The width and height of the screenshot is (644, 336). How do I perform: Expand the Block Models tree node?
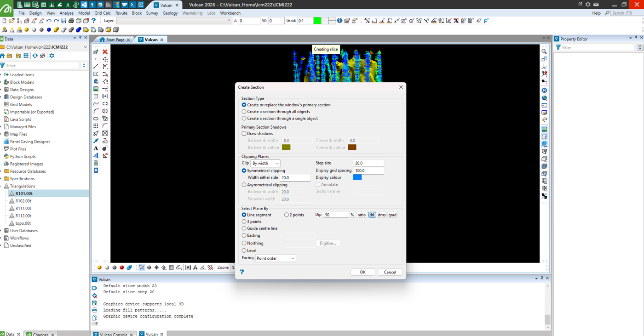click(x=1, y=82)
